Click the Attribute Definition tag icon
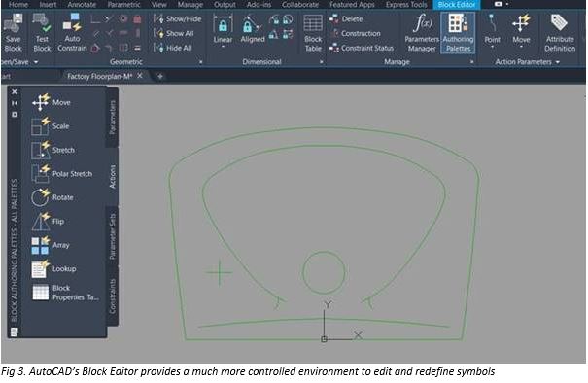 click(x=560, y=22)
